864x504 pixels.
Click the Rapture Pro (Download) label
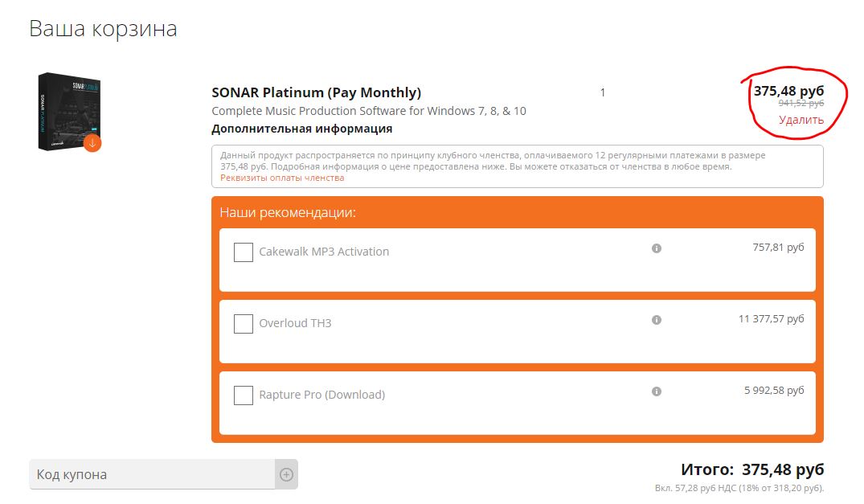coord(321,395)
